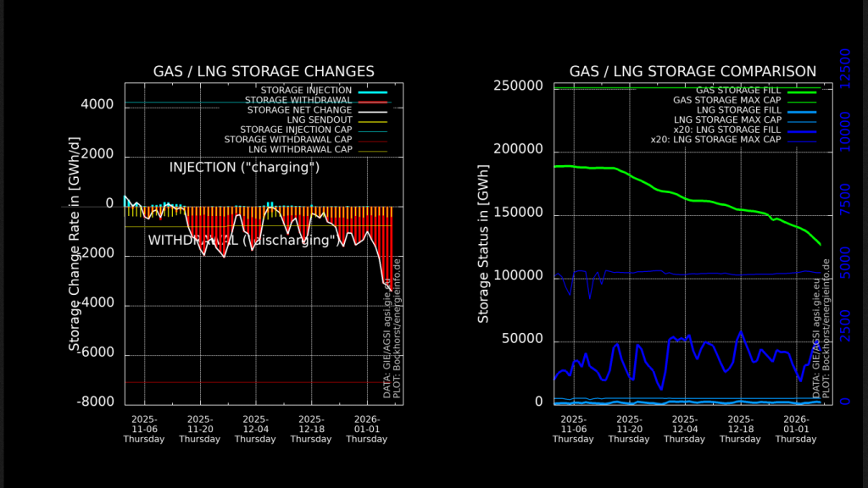Screen dimensions: 868x488
Task: Select the GAS STORAGE MAX CAP legend entry
Action: pyautogui.click(x=726, y=100)
